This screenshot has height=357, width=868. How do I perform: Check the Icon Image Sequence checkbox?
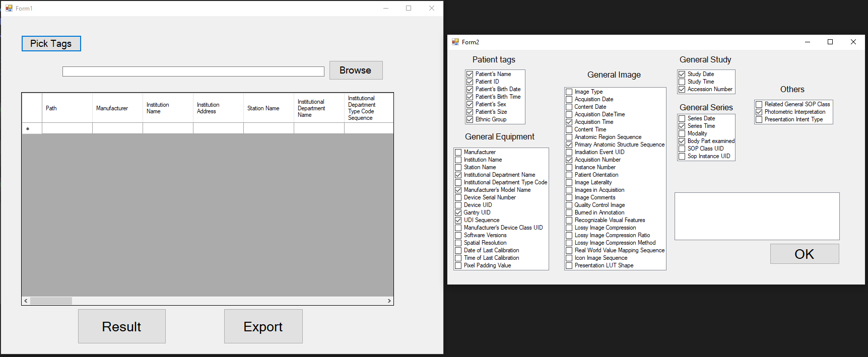[x=569, y=258]
